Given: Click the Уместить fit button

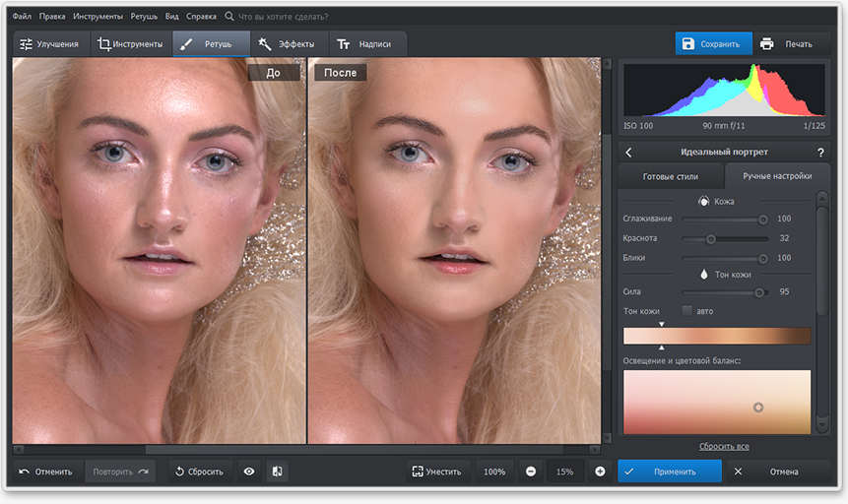Looking at the screenshot, I should pos(438,472).
